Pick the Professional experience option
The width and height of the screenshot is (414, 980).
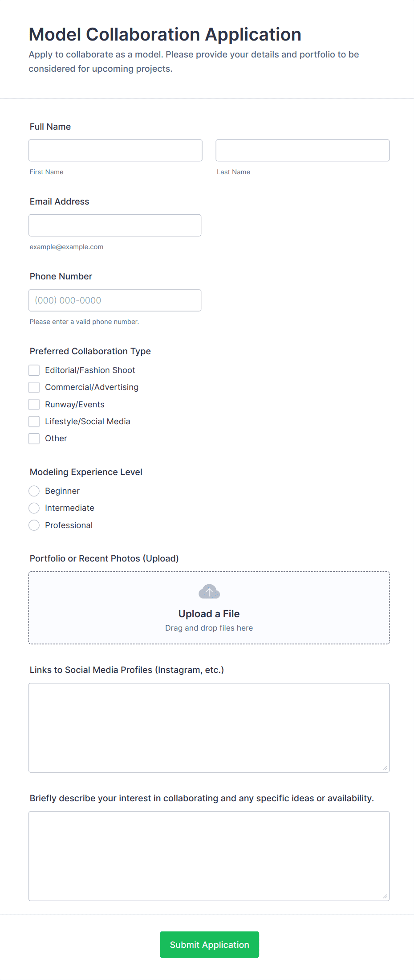tap(34, 525)
